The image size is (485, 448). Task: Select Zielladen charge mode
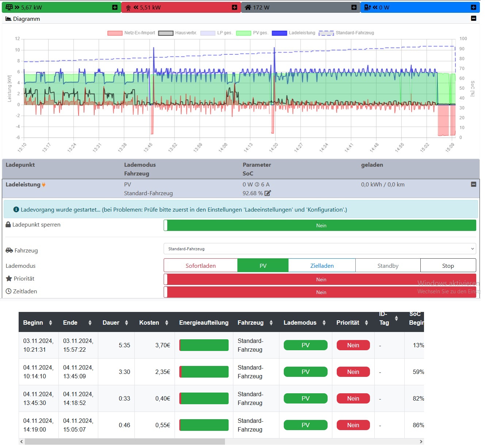322,266
